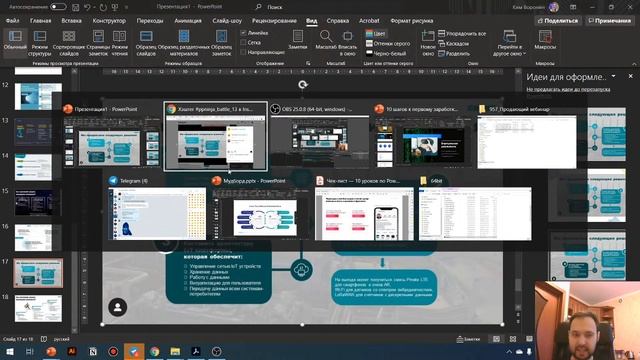Click normal view icon in status bar

coord(496,339)
